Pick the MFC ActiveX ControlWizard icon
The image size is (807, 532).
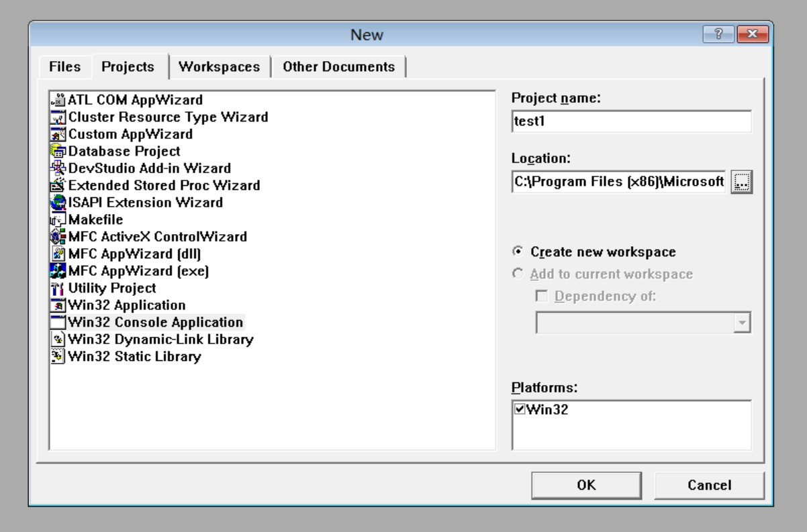(x=58, y=237)
